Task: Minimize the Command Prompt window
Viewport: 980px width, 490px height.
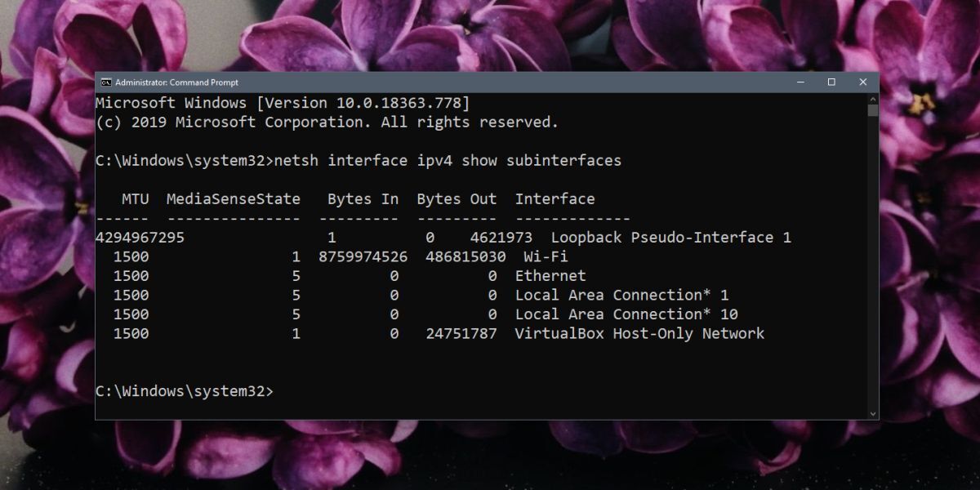Action: 800,82
